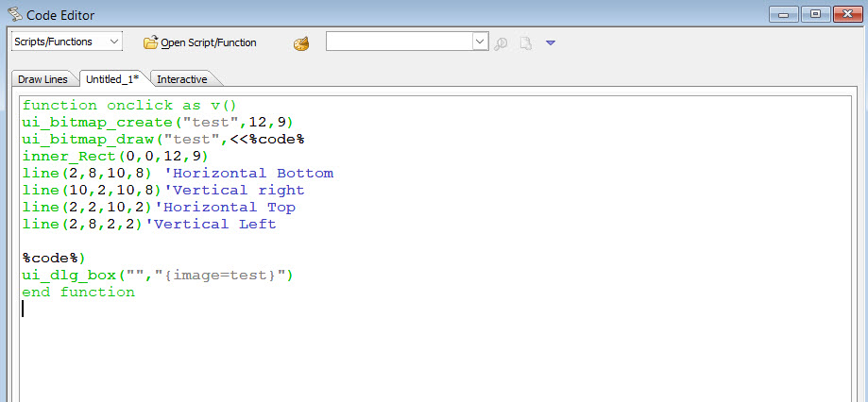Click inside the empty toolbar combo field

398,42
